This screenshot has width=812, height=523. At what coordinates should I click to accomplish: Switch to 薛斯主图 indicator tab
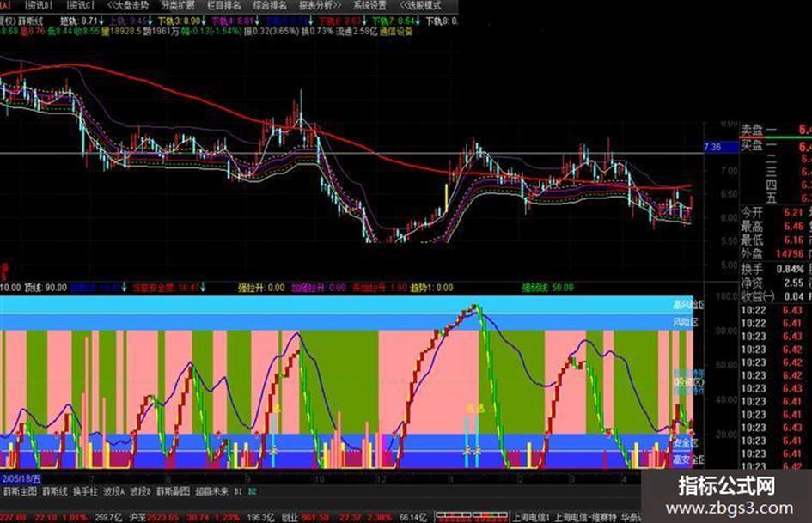[x=21, y=491]
